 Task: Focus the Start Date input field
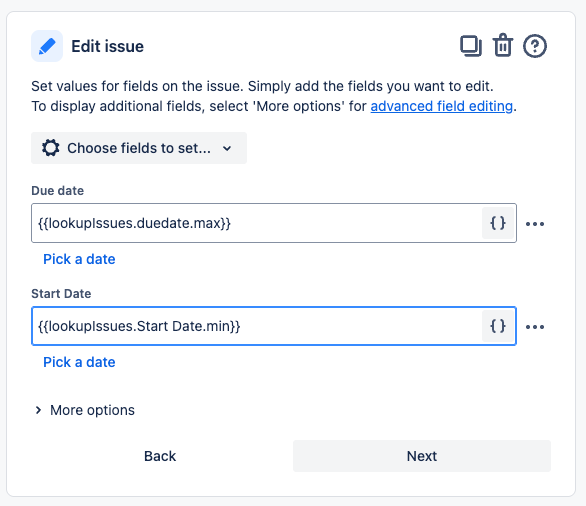pos(256,326)
